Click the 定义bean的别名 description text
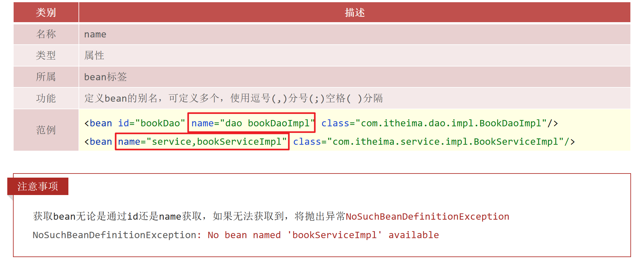The width and height of the screenshot is (644, 265). [233, 98]
